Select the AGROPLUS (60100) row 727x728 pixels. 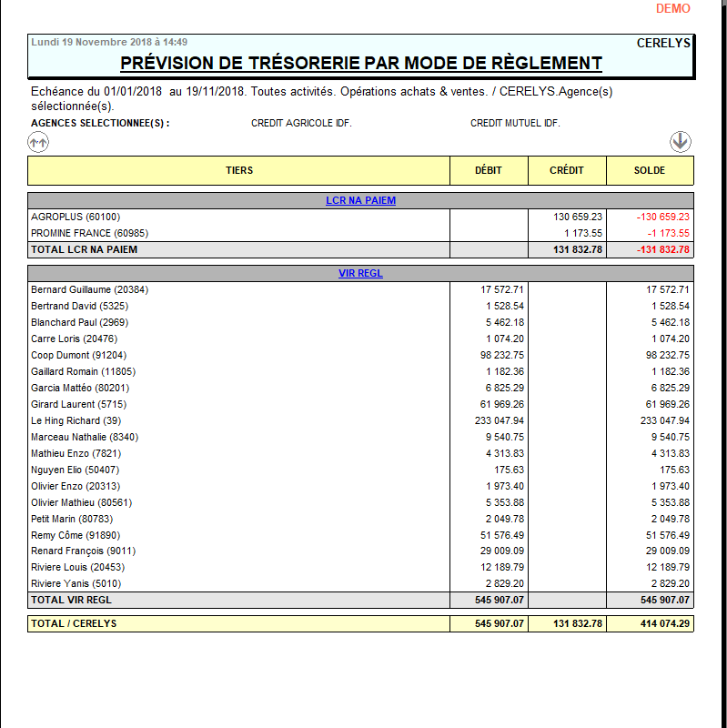(x=76, y=217)
